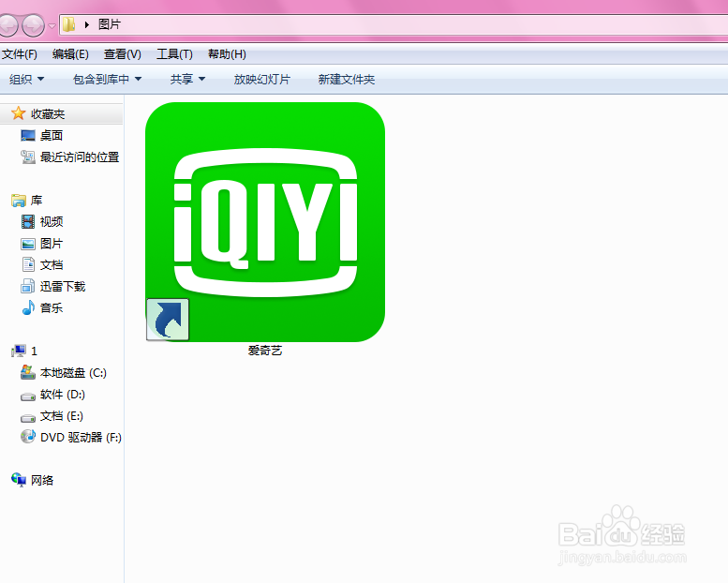Click the 图片 breadcrumb in address bar
Screen dimensions: 728x583
click(x=110, y=24)
